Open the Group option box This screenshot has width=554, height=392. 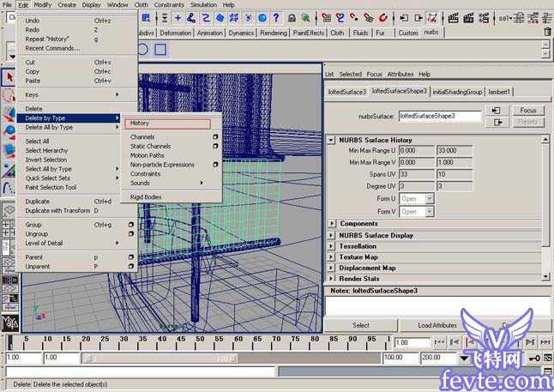130,225
